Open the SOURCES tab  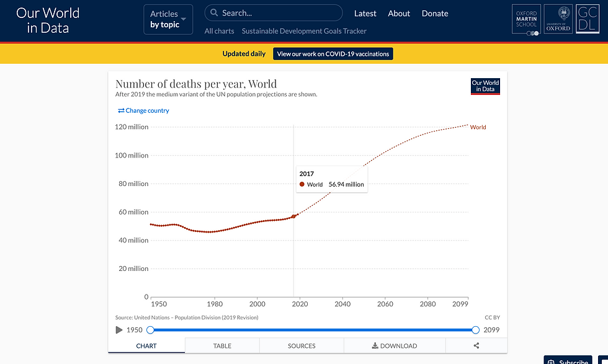[302, 345]
